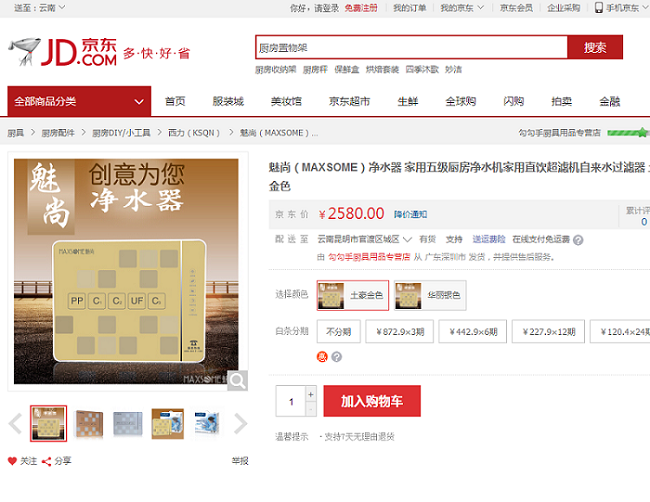The height and width of the screenshot is (502, 650).
Task: Increase quantity with the plus button
Action: coord(311,394)
